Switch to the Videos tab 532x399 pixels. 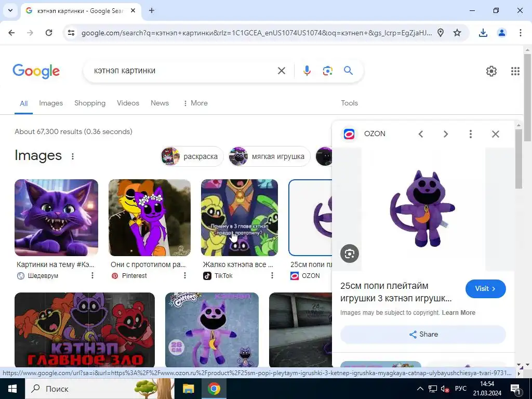[128, 103]
